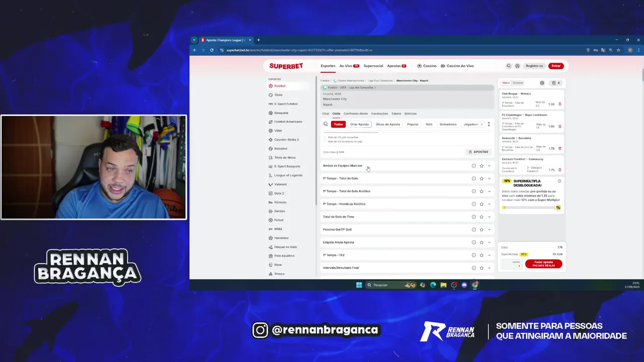The image size is (644, 362).
Task: Expand Próximo Gol (1º Gol) market
Action: [x=489, y=230]
